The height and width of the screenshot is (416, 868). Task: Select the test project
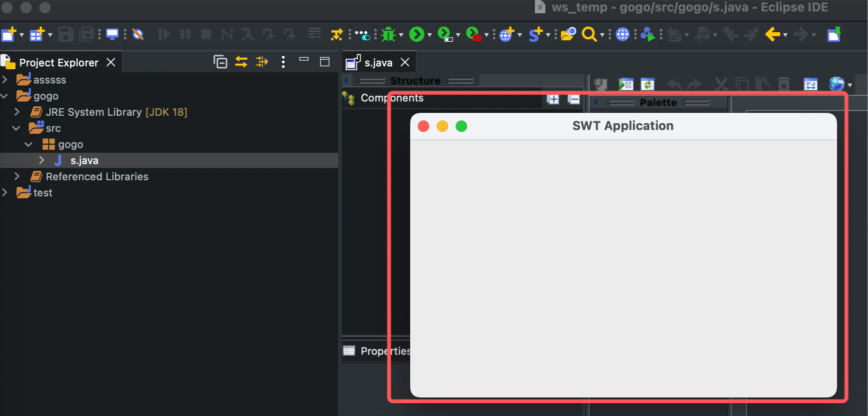(x=42, y=193)
